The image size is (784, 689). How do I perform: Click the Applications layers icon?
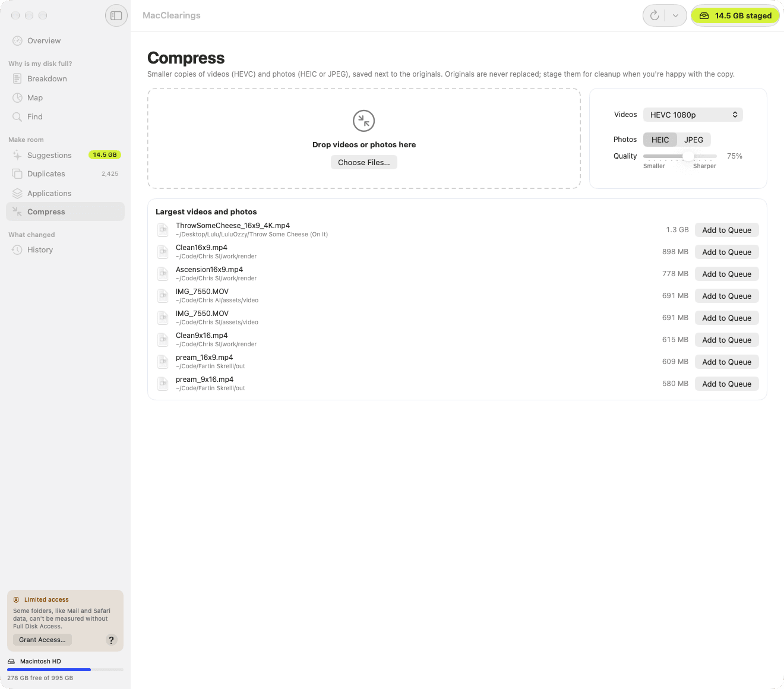point(17,194)
